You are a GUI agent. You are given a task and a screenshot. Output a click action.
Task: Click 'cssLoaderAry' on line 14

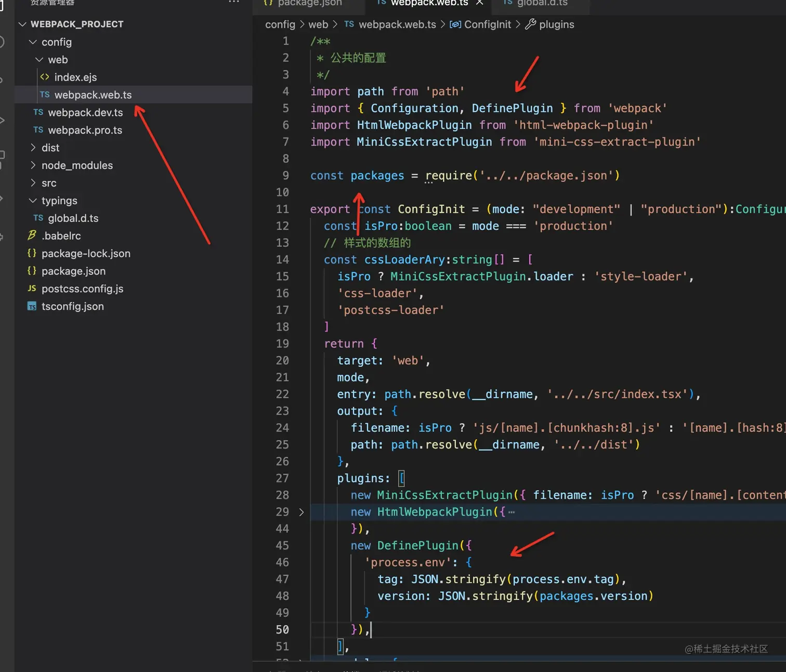[404, 259]
